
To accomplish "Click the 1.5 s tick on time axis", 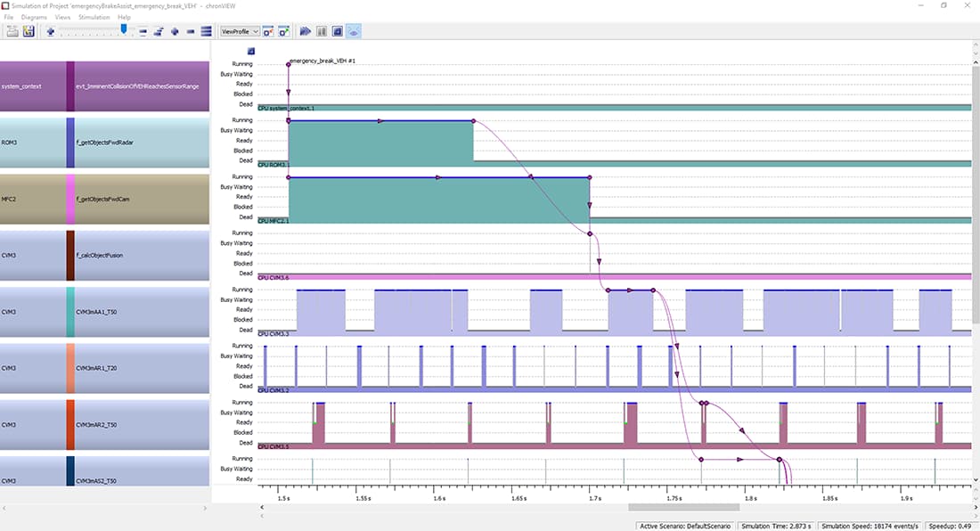I will (x=283, y=498).
